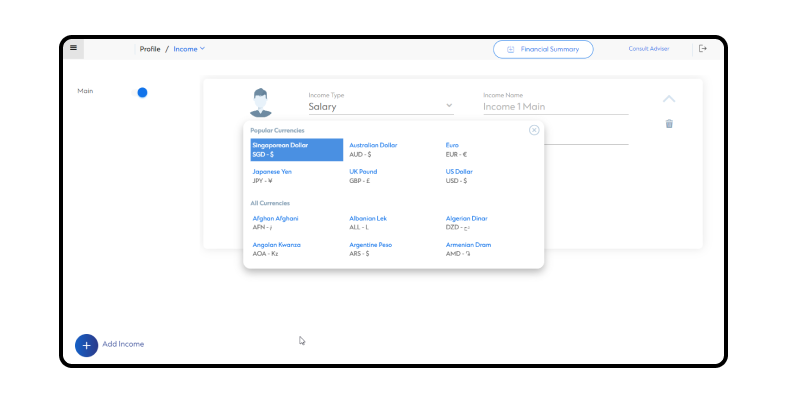Image resolution: width=788 pixels, height=400 pixels.
Task: Open the hamburger menu
Action: pyautogui.click(x=73, y=48)
